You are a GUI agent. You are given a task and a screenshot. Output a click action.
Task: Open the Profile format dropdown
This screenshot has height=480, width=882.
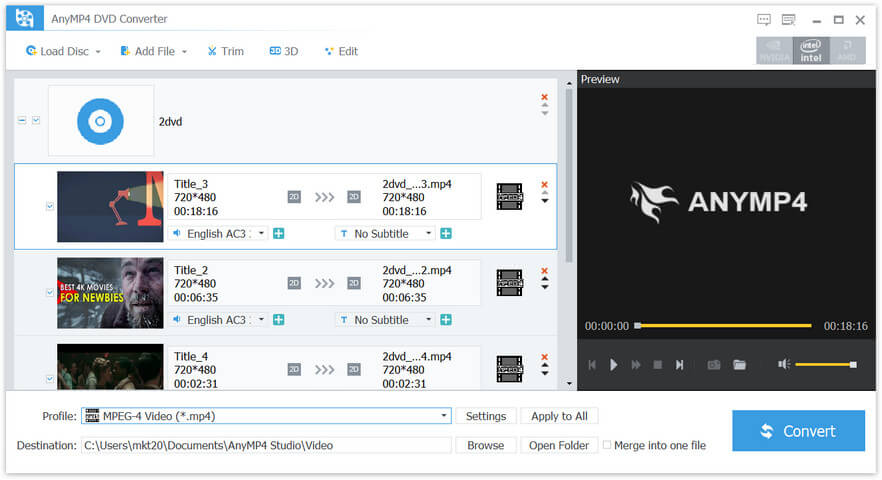coord(444,416)
